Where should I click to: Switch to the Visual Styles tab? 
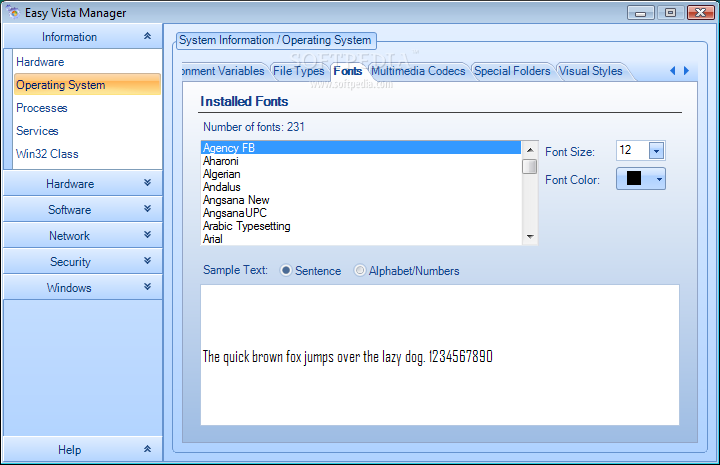click(x=591, y=71)
